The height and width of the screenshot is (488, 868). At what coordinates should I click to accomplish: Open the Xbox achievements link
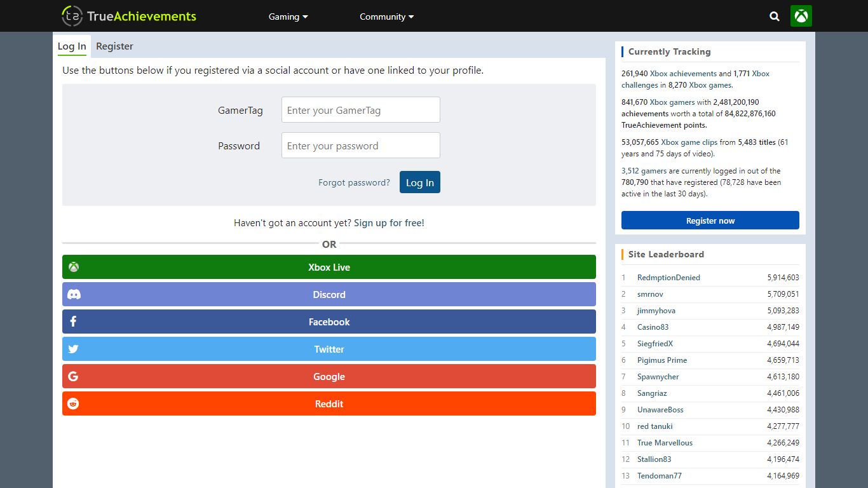tap(683, 74)
